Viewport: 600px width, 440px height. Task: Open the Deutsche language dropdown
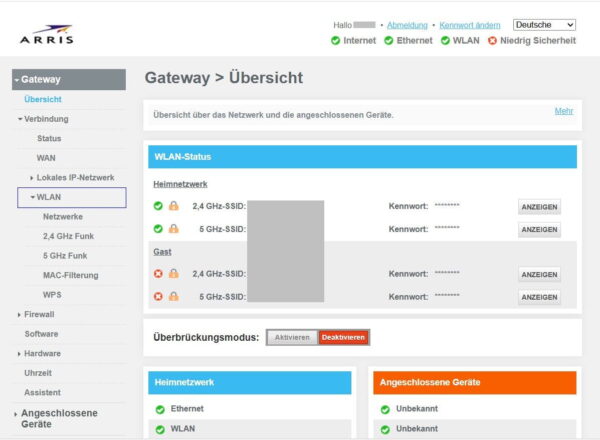(x=544, y=25)
